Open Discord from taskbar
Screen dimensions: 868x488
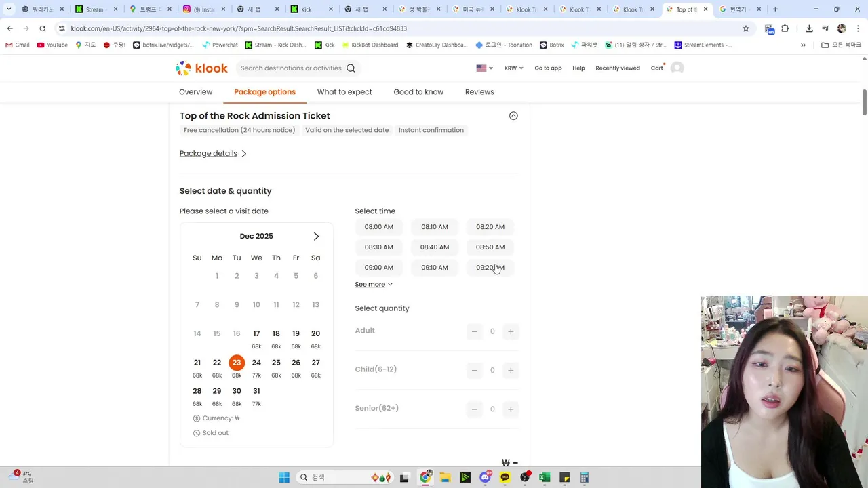point(485,477)
